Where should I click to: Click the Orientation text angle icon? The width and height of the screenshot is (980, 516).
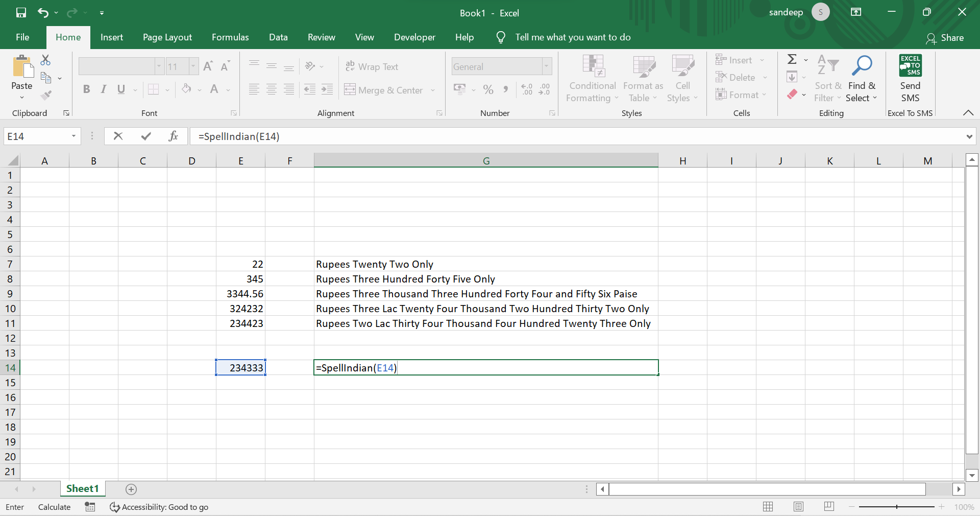[x=310, y=66]
